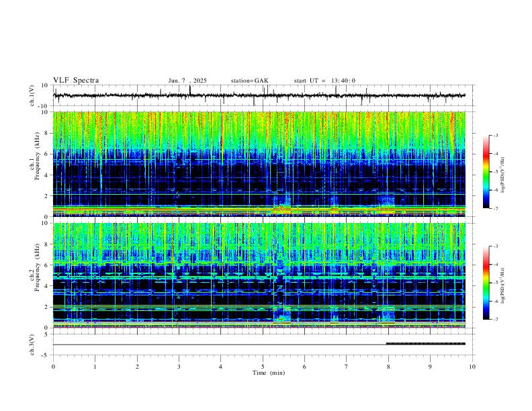This screenshot has height=411, width=532.
Task: Click the time axis tick label '5'
Action: 263,367
